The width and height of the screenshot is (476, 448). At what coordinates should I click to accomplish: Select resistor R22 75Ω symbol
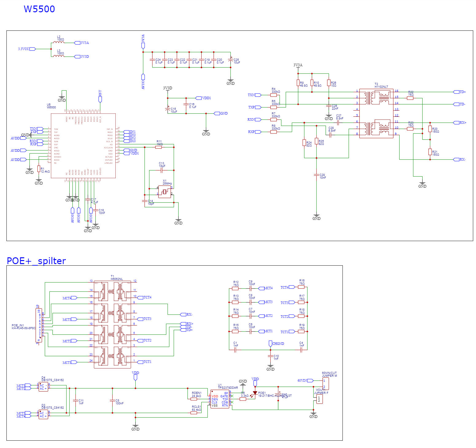pyautogui.click(x=410, y=98)
